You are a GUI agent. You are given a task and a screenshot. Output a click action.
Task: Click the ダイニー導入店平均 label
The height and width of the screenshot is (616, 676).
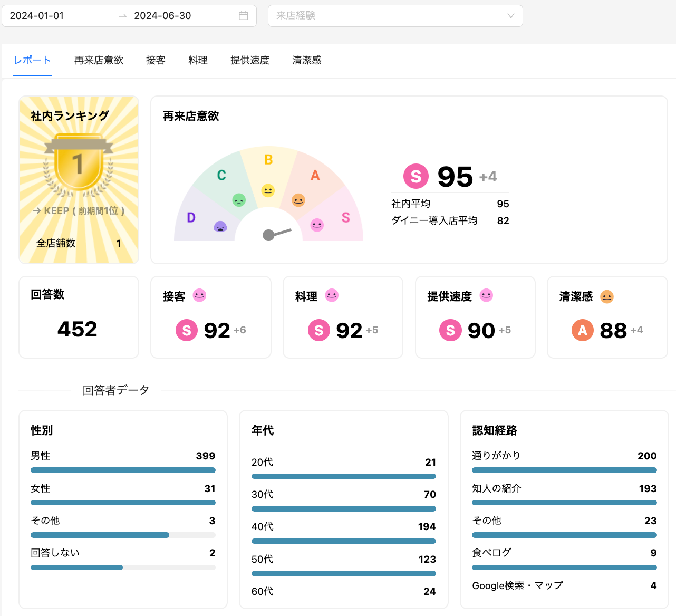click(x=434, y=220)
